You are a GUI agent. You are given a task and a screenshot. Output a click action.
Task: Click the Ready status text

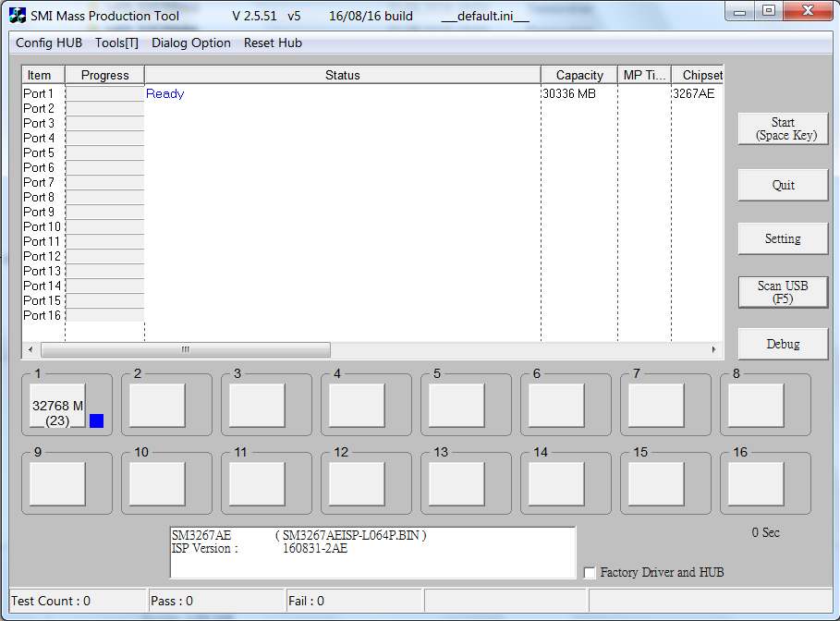click(165, 93)
